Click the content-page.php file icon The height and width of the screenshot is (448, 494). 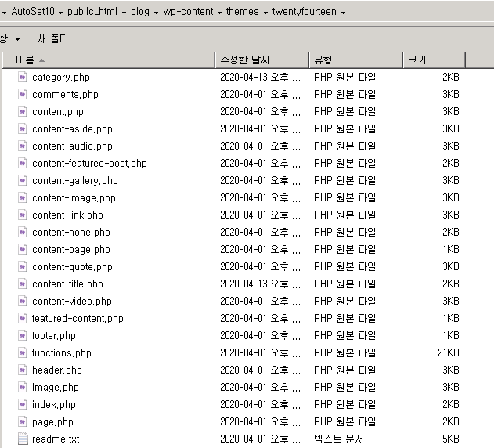pos(23,249)
